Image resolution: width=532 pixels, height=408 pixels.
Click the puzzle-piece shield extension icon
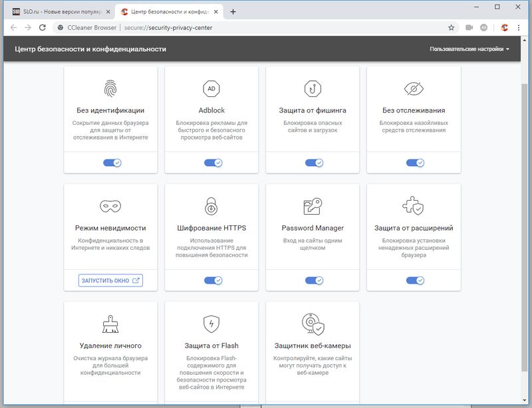[x=413, y=205]
